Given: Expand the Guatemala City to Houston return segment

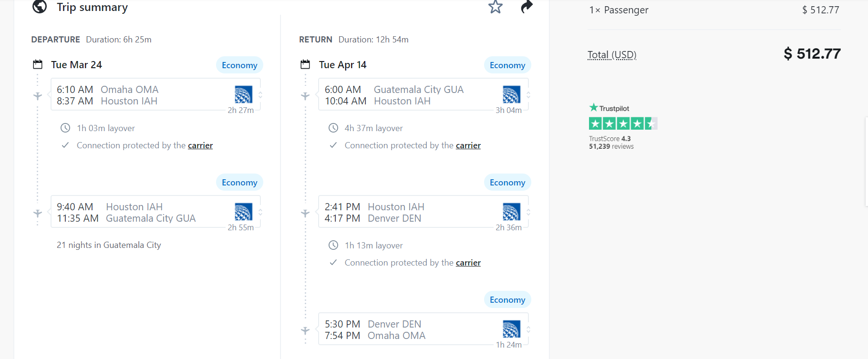Looking at the screenshot, I should pyautogui.click(x=528, y=95).
